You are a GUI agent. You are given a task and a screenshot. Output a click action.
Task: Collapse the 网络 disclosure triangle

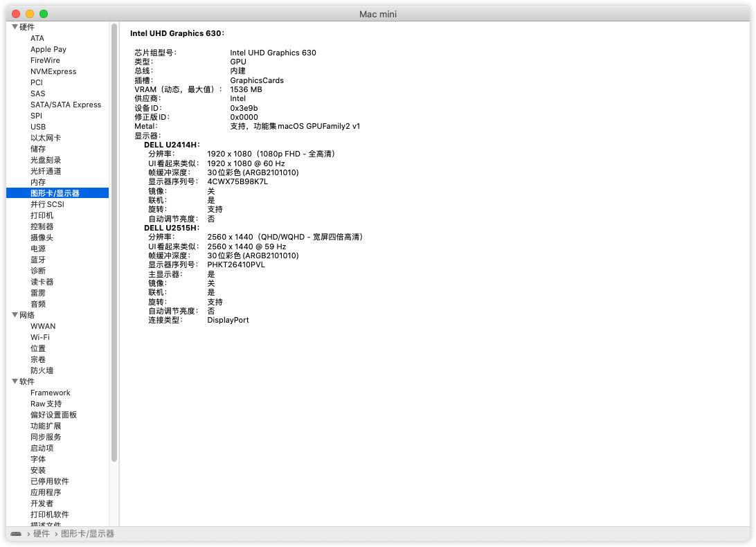(x=15, y=315)
